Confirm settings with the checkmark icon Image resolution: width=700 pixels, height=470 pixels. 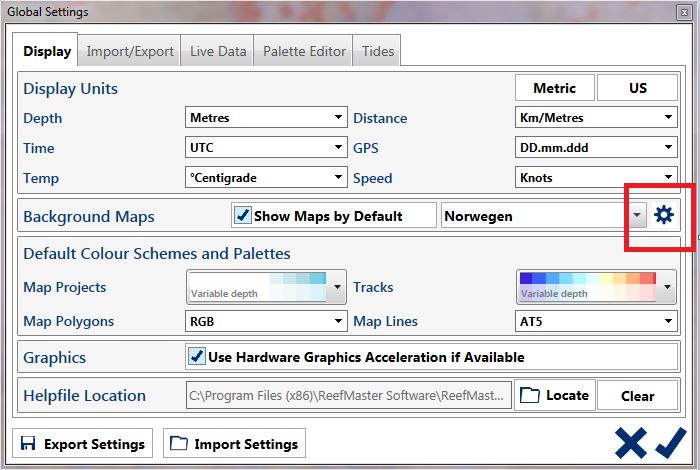pos(671,442)
